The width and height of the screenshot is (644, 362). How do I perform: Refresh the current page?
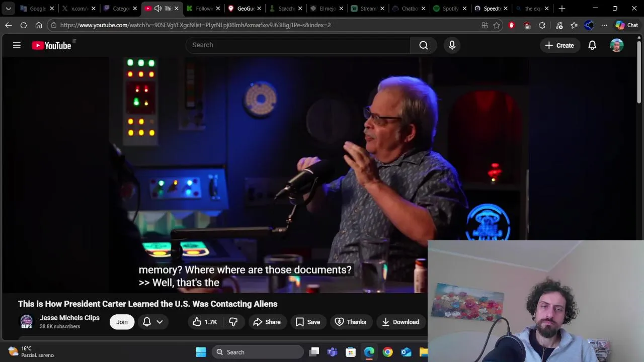(24, 25)
